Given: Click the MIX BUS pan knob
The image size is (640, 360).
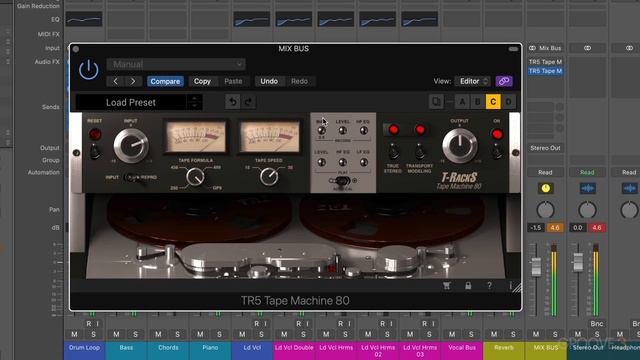Looking at the screenshot, I should (x=545, y=210).
